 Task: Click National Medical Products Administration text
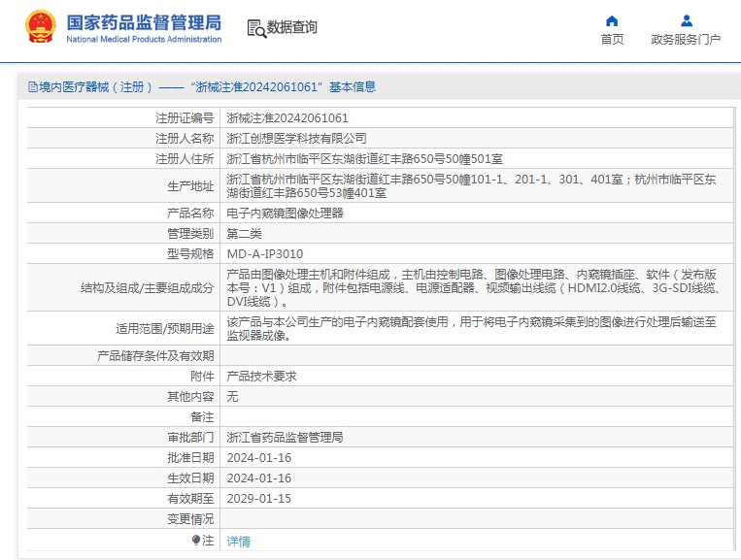144,39
